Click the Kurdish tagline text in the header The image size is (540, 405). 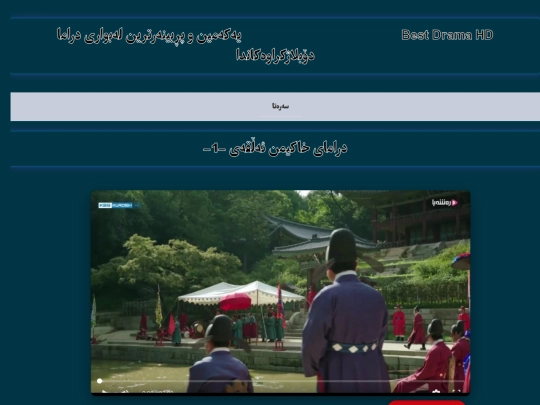click(185, 45)
